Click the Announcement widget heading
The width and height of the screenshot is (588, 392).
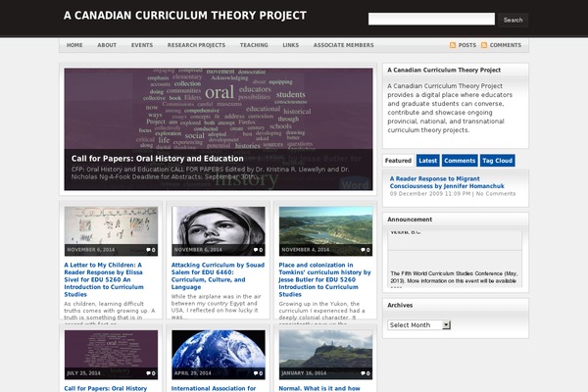(x=410, y=220)
